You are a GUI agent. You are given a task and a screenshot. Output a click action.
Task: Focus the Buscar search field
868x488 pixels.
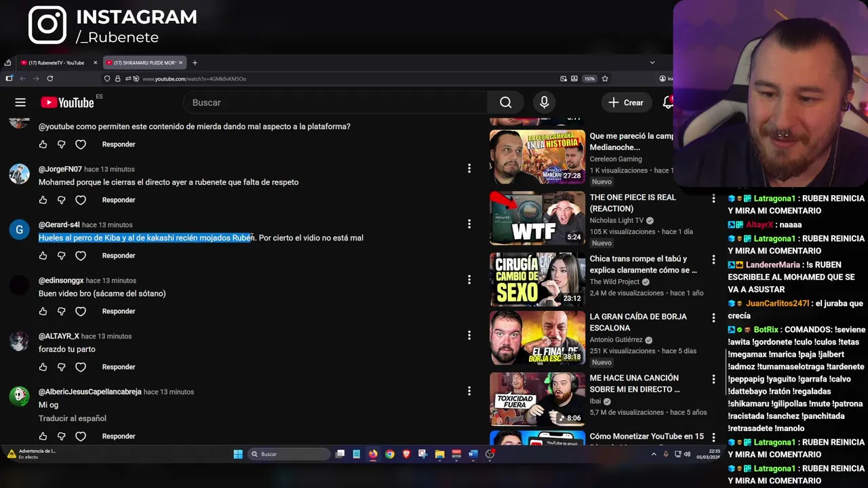pos(336,102)
